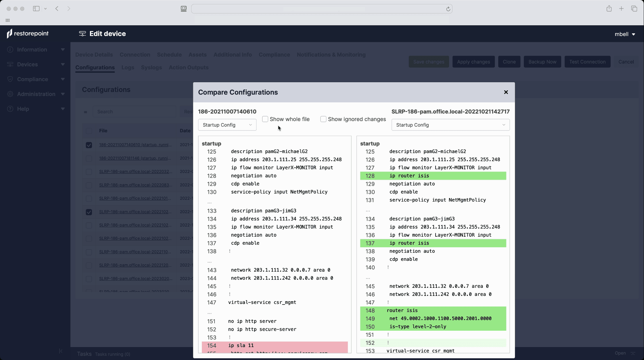Open the SLRP-186-pam.office.local-2022110 link
The height and width of the screenshot is (360, 644).
[135, 252]
